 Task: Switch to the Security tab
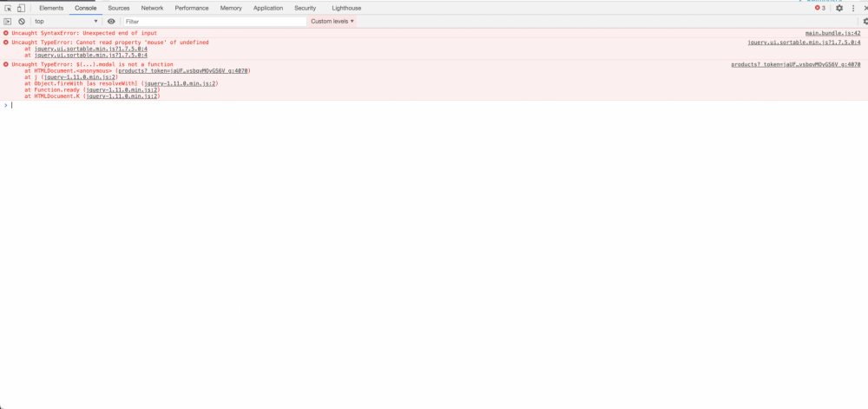pos(306,9)
